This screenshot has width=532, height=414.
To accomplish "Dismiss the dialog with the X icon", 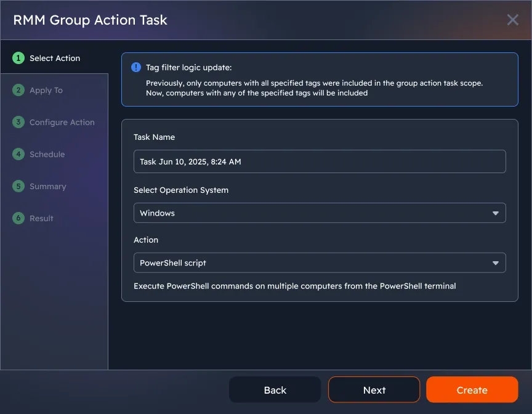I will (512, 19).
